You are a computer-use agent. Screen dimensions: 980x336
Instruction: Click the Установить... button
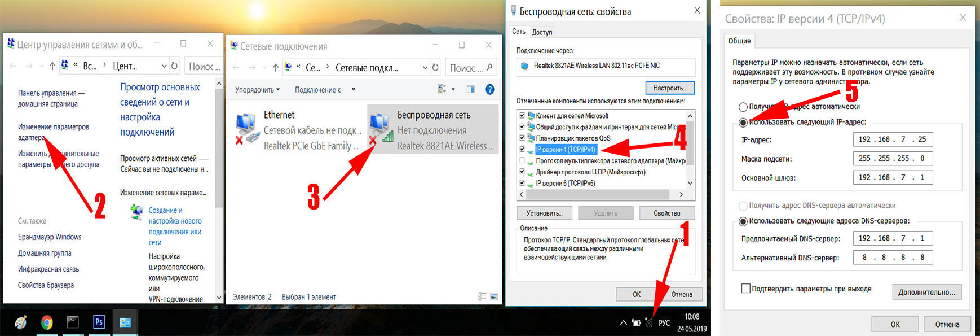(544, 213)
